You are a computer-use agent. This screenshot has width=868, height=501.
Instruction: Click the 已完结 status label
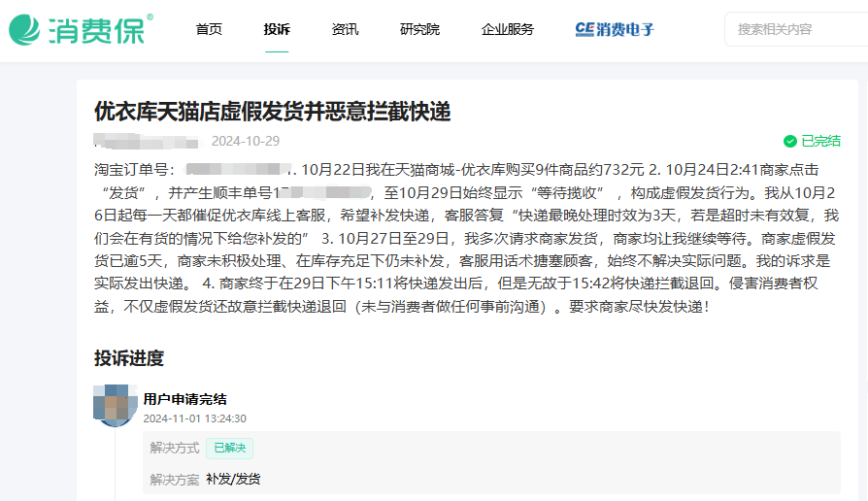[821, 141]
